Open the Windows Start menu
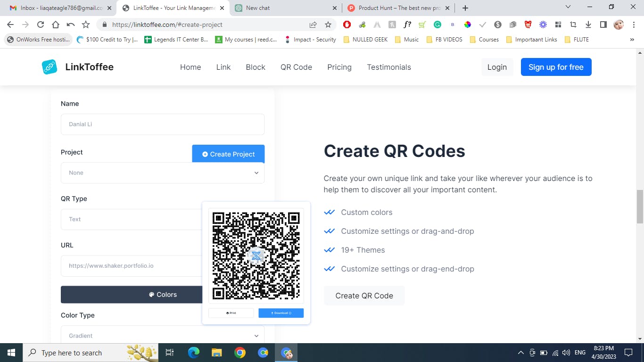This screenshot has height=362, width=644. coord(11,353)
